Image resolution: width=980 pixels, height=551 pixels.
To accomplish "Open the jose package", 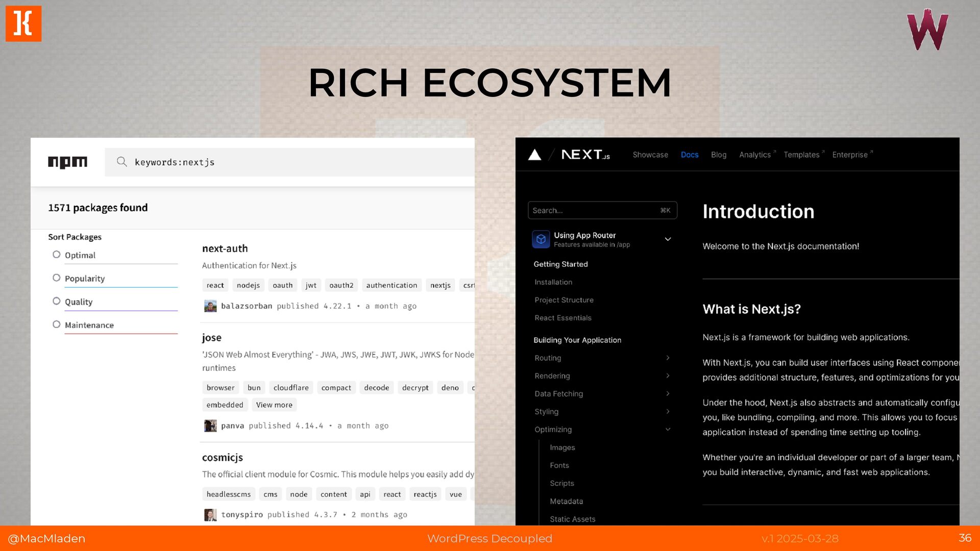I will (212, 338).
